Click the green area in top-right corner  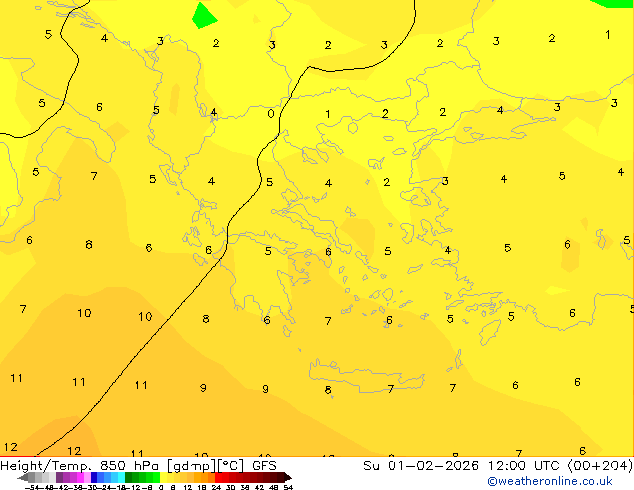[614, 3]
